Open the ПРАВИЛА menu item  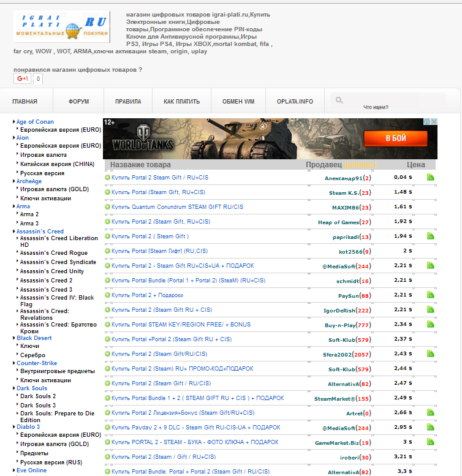click(x=128, y=102)
